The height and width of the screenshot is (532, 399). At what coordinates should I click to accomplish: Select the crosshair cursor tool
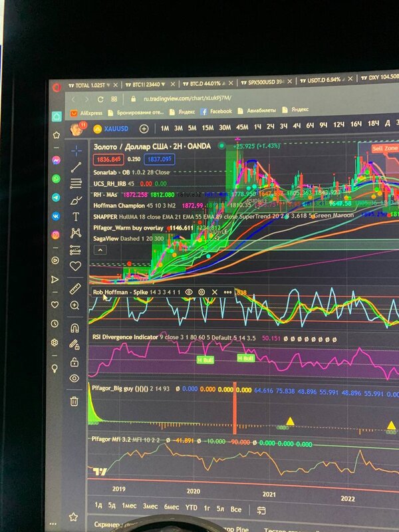[x=76, y=151]
